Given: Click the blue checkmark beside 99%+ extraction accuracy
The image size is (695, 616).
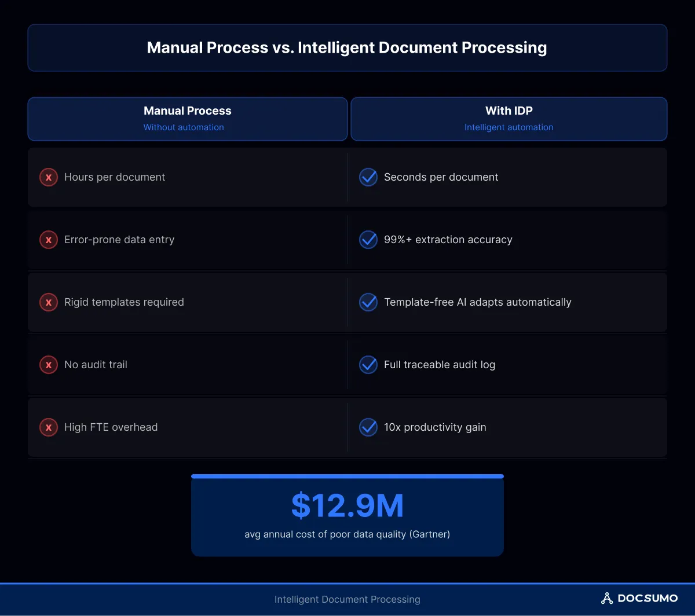Looking at the screenshot, I should point(368,240).
